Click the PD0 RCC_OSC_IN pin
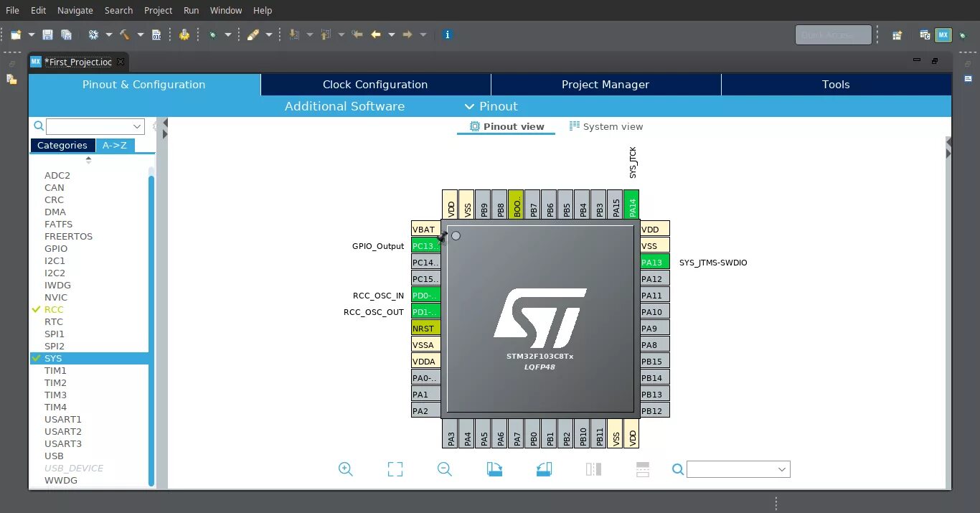The height and width of the screenshot is (513, 980). (x=425, y=295)
